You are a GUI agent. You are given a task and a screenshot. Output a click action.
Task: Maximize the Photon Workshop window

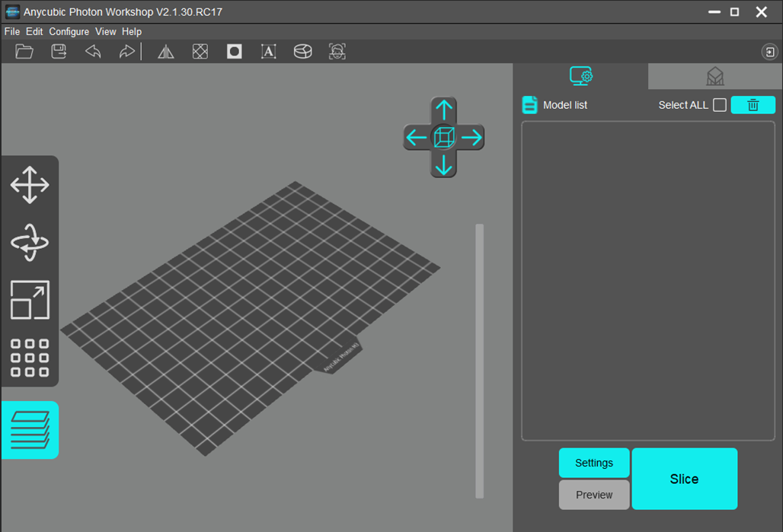pos(734,12)
